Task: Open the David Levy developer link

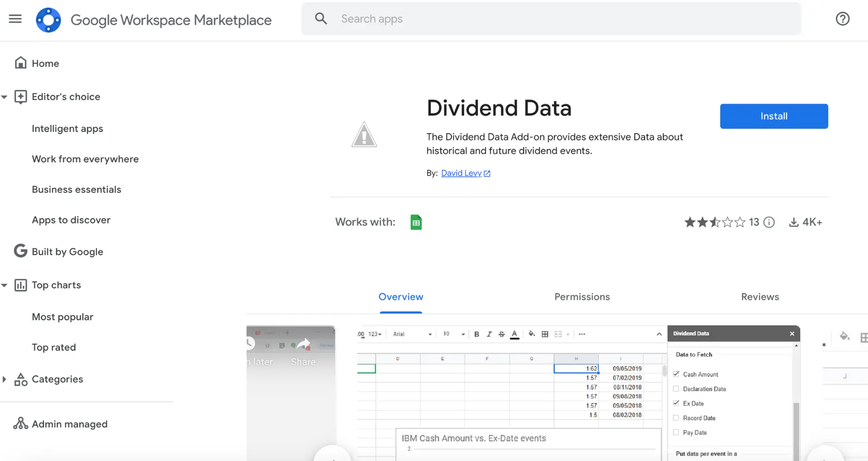Action: click(x=461, y=173)
